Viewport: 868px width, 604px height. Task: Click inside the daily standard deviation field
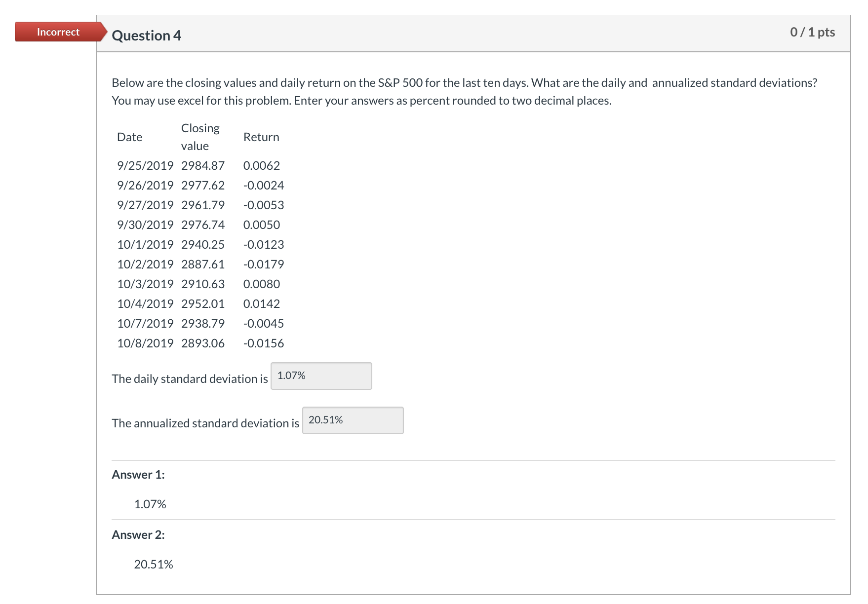320,376
